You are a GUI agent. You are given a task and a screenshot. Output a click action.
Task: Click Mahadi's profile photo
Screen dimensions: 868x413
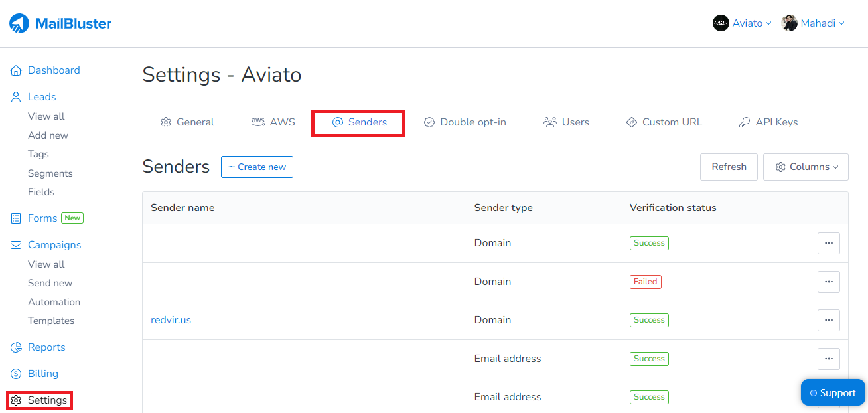coord(790,23)
